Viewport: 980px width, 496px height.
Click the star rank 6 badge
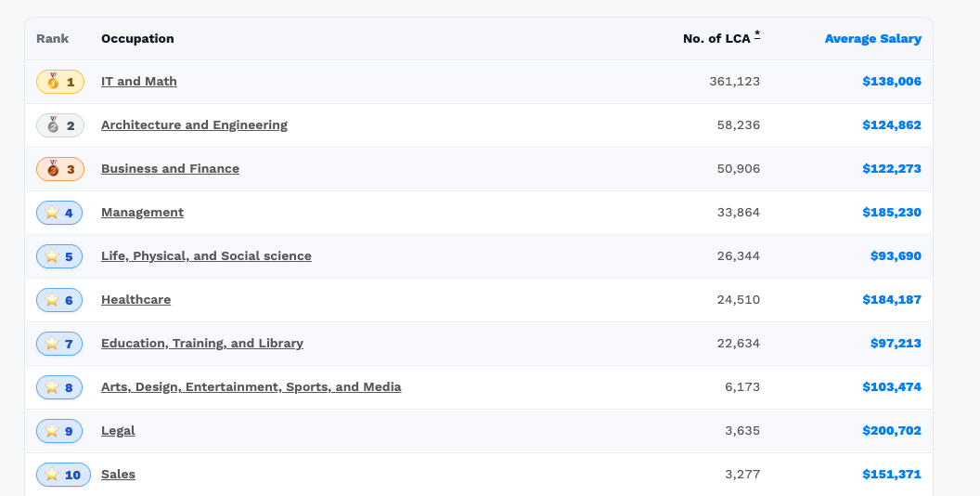click(60, 300)
